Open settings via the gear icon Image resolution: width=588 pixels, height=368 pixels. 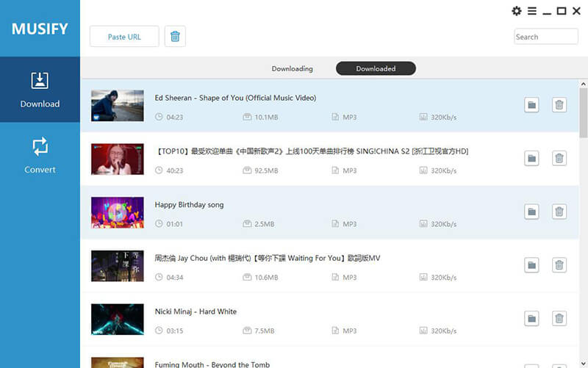pyautogui.click(x=517, y=11)
